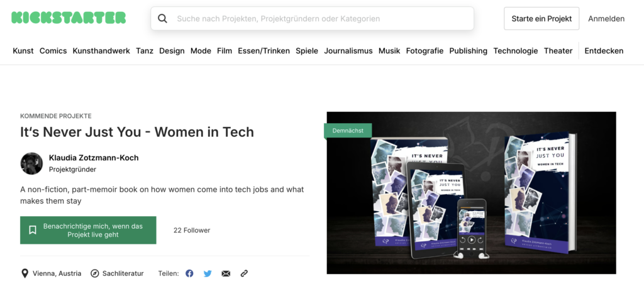Open the Anmelden login link

606,19
